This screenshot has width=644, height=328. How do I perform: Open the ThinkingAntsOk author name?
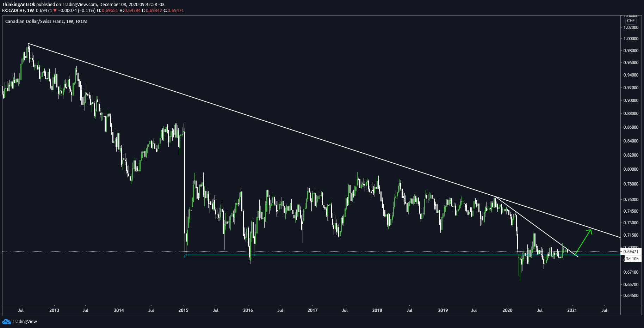(x=19, y=5)
